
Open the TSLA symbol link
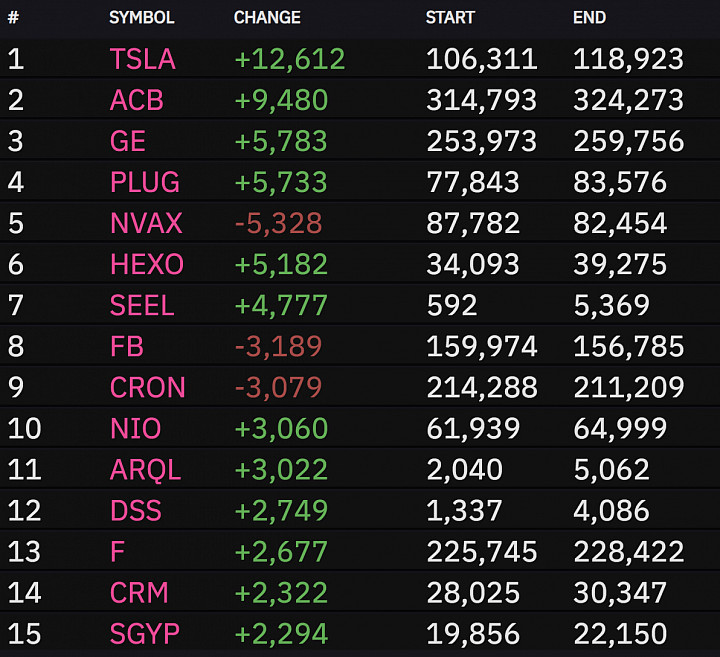tap(142, 59)
